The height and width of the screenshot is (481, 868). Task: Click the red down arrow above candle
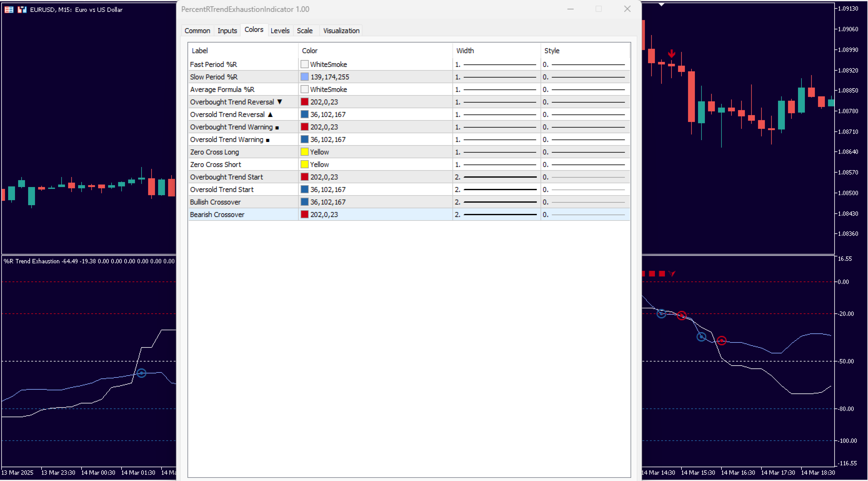tap(671, 54)
